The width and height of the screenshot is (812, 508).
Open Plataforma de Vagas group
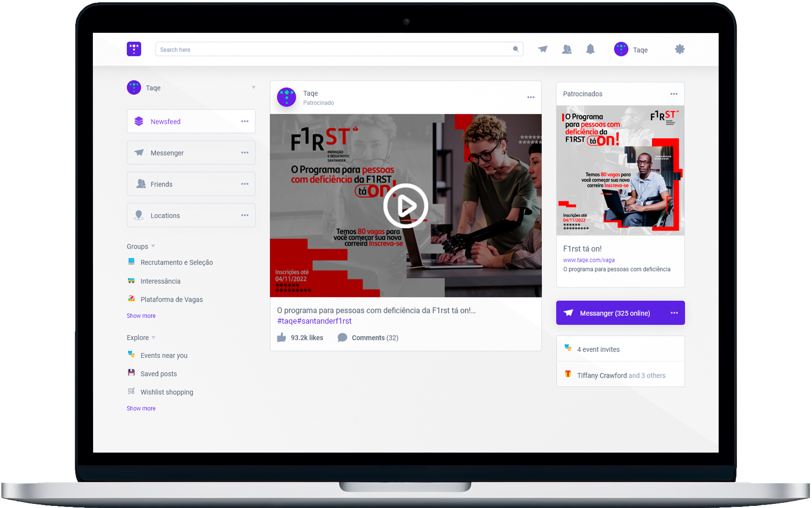coord(172,299)
